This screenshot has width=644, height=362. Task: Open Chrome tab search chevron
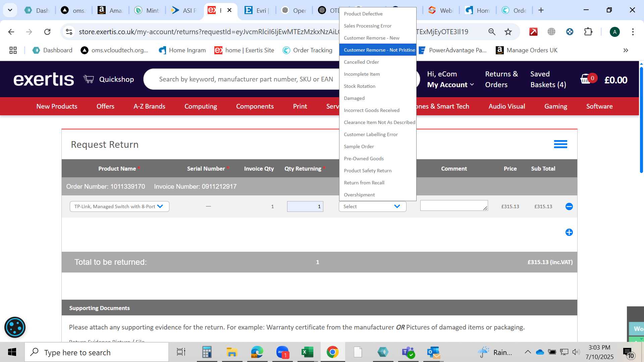pyautogui.click(x=10, y=10)
